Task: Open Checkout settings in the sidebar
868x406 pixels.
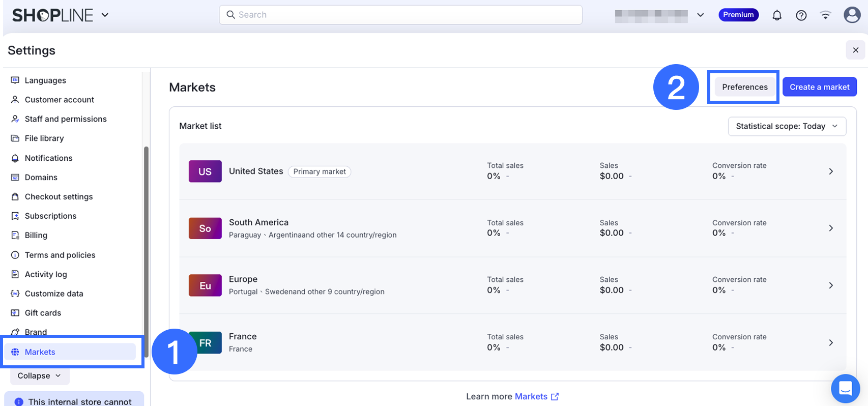Action: pyautogui.click(x=59, y=197)
